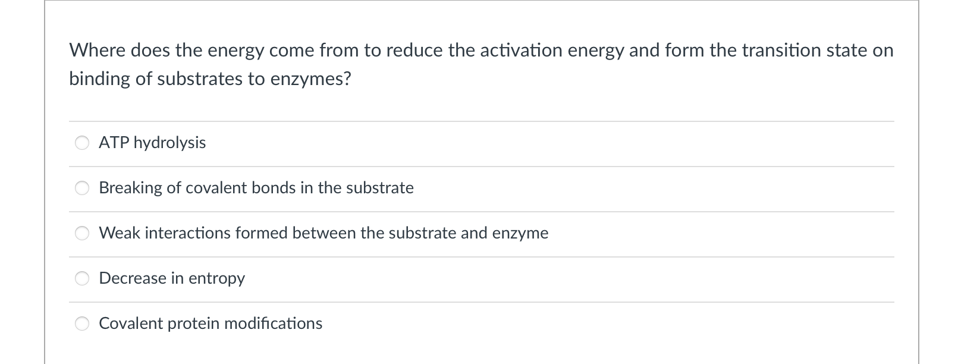Pick the Decrease in entropy radio button
The image size is (980, 364).
[82, 278]
